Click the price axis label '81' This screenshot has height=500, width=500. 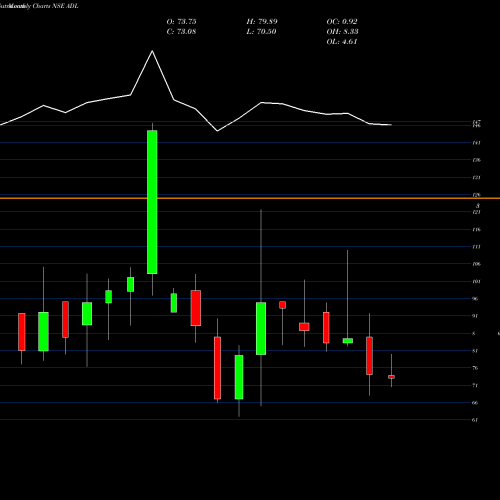click(x=475, y=351)
